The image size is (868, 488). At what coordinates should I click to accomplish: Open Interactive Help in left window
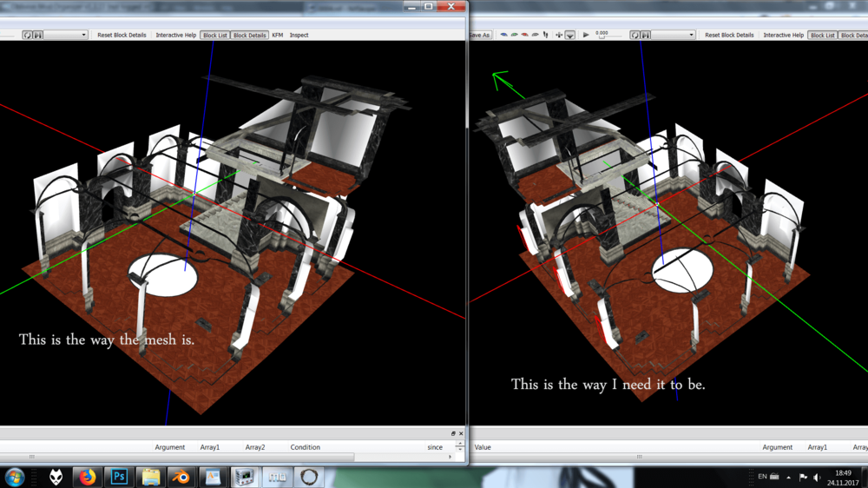click(176, 35)
